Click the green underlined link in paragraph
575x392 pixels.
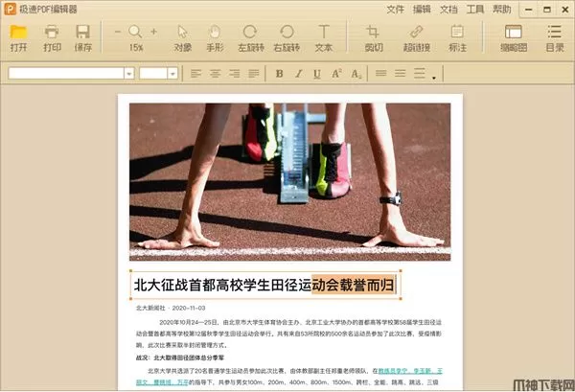click(x=410, y=371)
